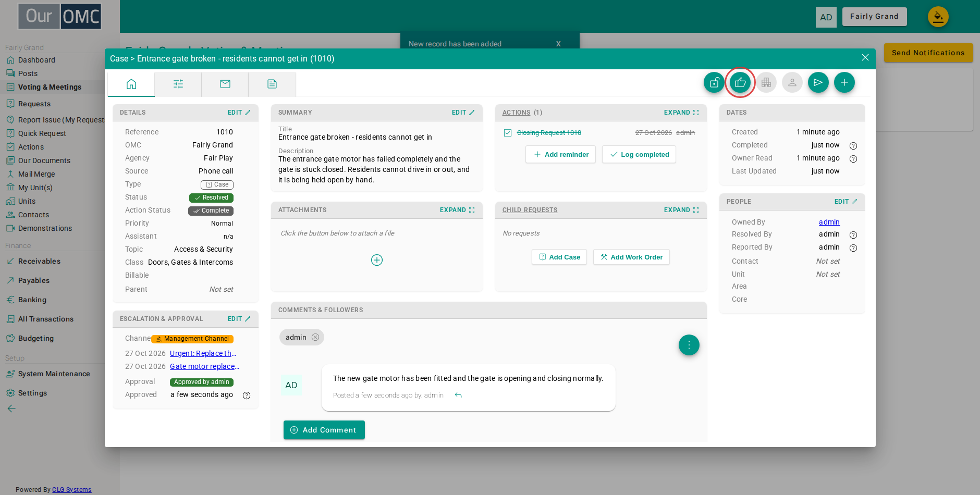Click the unlock/reopen case icon
Viewport: 980px width, 495px height.
(714, 82)
